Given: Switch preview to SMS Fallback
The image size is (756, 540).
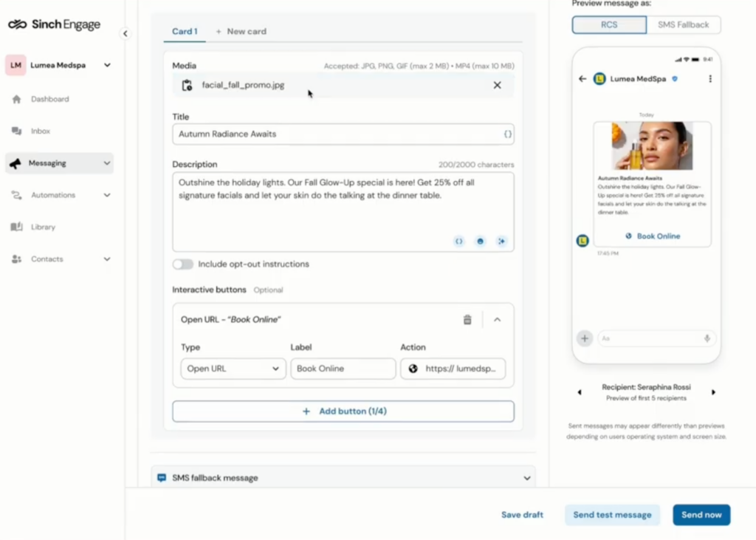Looking at the screenshot, I should 683,24.
